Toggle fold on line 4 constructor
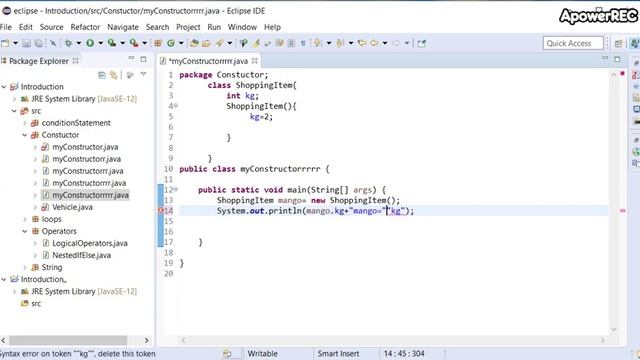Screen dimensions: 640x360 pyautogui.click(x=176, y=106)
